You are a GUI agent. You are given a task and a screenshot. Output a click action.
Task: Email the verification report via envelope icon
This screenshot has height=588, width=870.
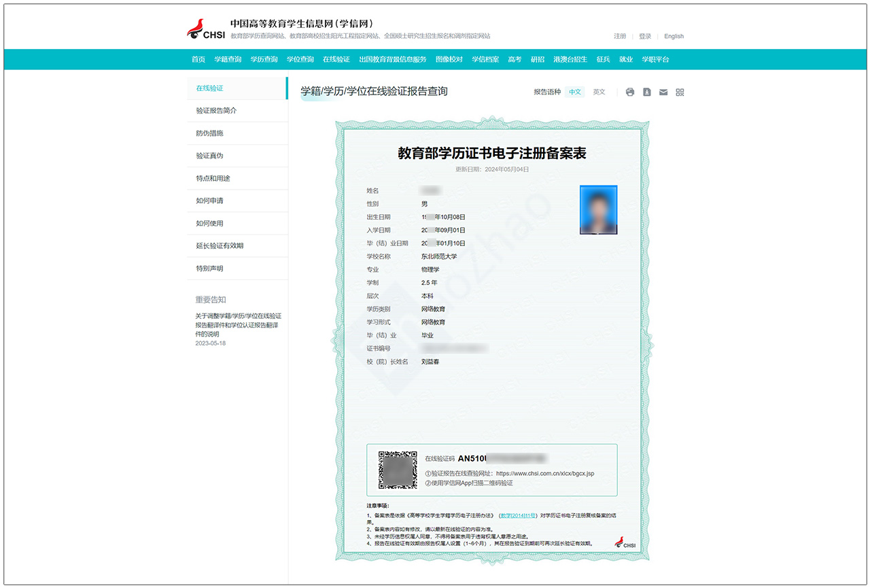pos(663,92)
